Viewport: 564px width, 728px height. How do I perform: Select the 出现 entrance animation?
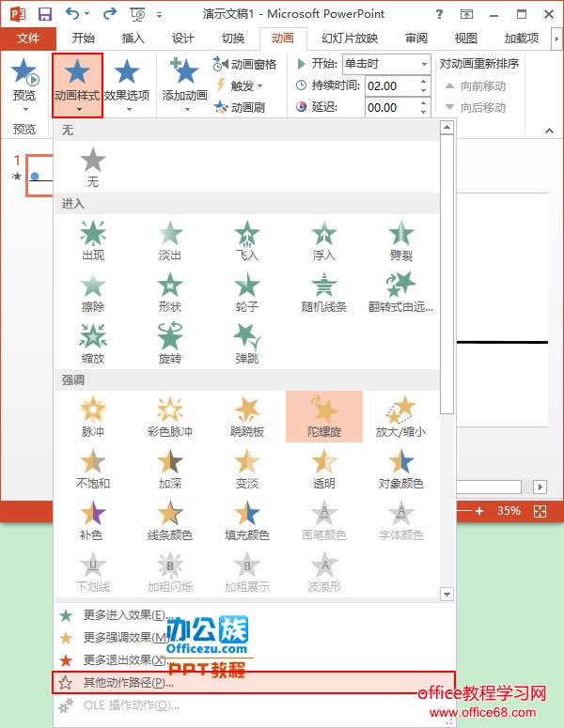pos(93,240)
